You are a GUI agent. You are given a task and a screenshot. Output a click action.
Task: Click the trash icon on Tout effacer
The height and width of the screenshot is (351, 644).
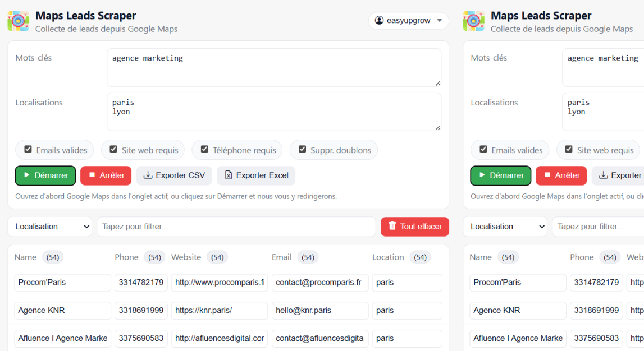click(x=392, y=227)
